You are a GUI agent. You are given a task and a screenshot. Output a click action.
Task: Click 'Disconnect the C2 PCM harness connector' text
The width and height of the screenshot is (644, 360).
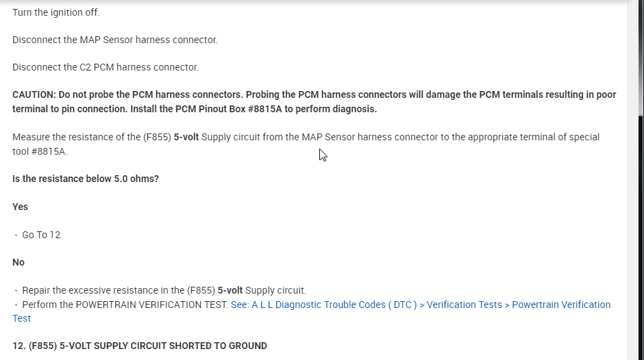pos(105,67)
